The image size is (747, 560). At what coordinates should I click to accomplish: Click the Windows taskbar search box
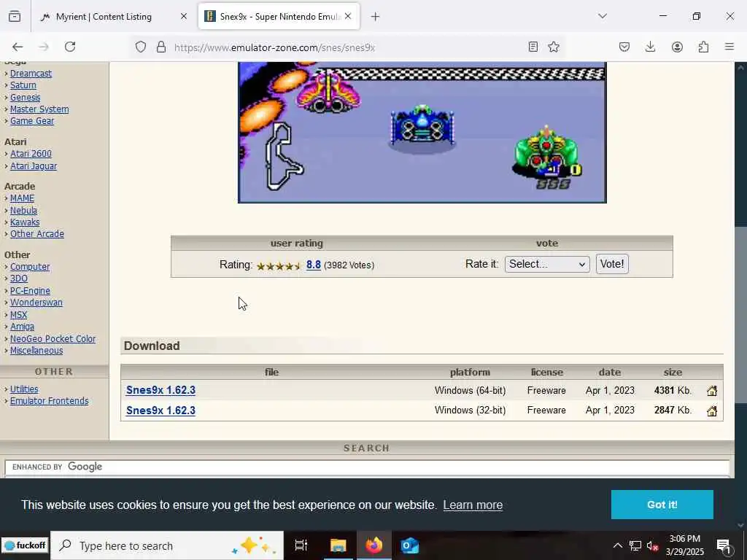coord(167,545)
